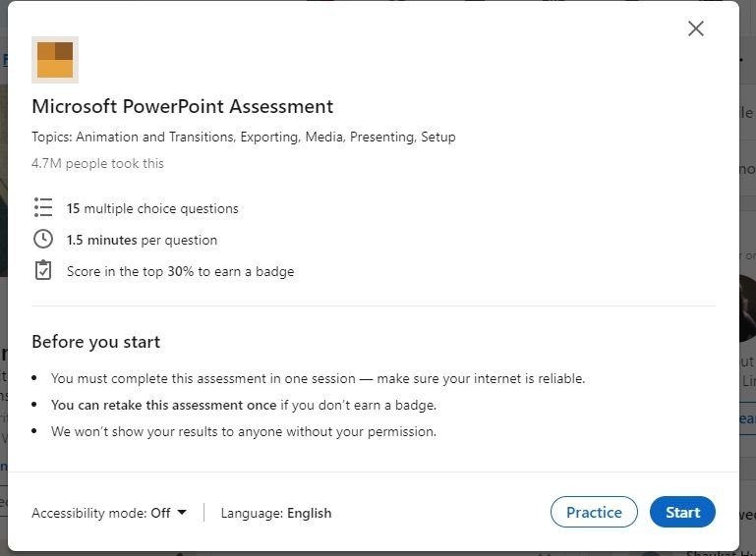Click the PowerPoint assessment logo icon
756x556 pixels.
[x=55, y=60]
